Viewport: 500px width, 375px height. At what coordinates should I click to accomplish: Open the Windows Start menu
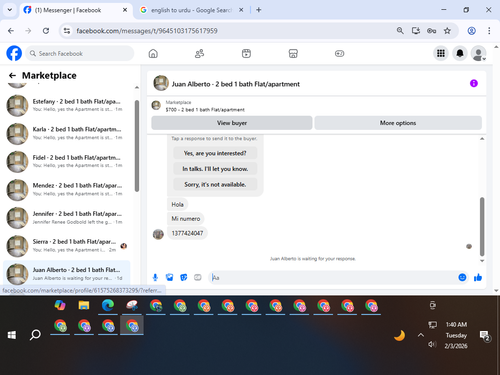(x=12, y=335)
